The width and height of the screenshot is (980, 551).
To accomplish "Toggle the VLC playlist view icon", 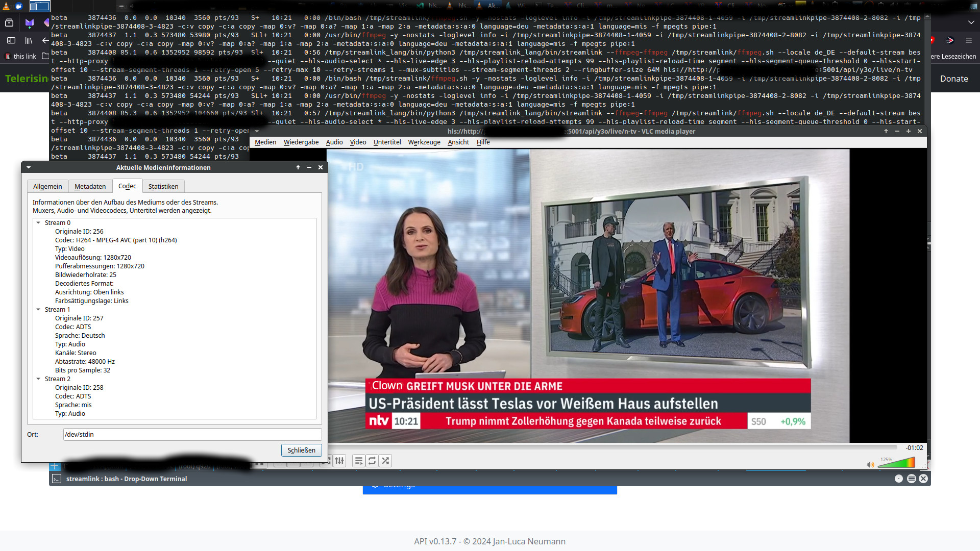I will [359, 461].
